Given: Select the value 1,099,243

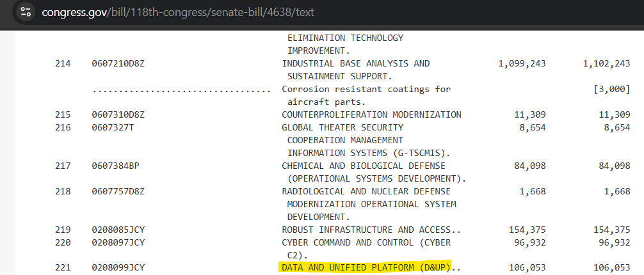Looking at the screenshot, I should pos(522,63).
